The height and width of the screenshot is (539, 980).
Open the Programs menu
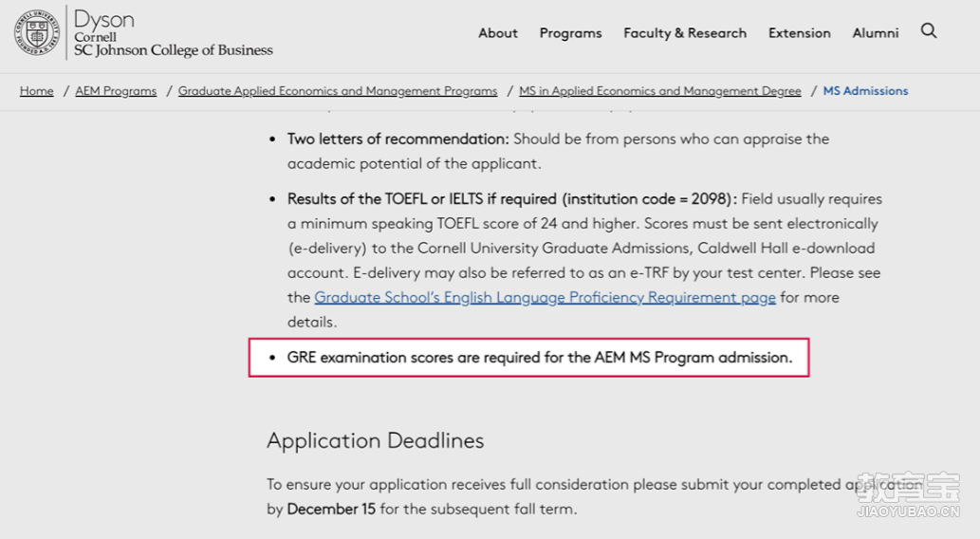570,33
